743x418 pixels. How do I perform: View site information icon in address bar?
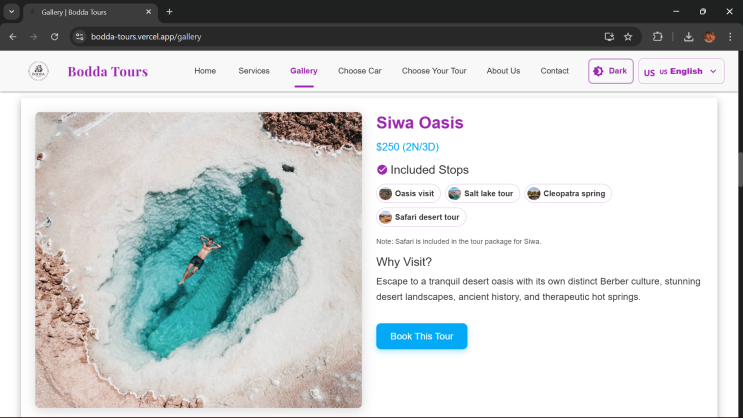[80, 36]
